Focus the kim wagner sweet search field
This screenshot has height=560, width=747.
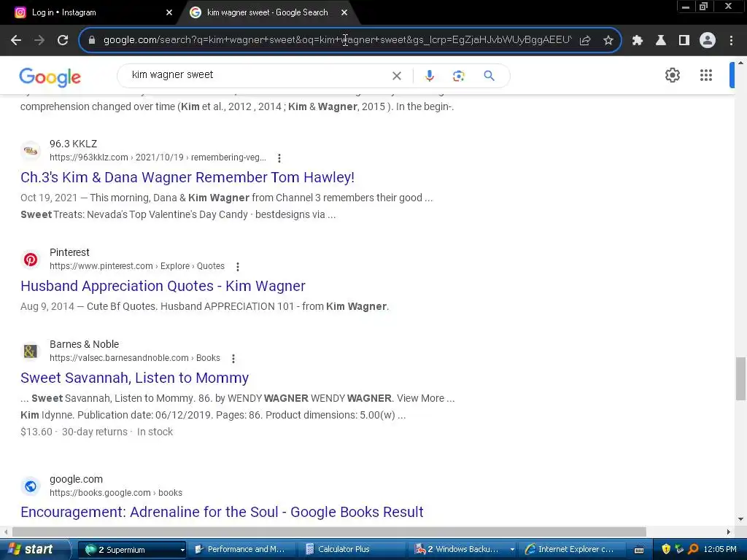258,75
